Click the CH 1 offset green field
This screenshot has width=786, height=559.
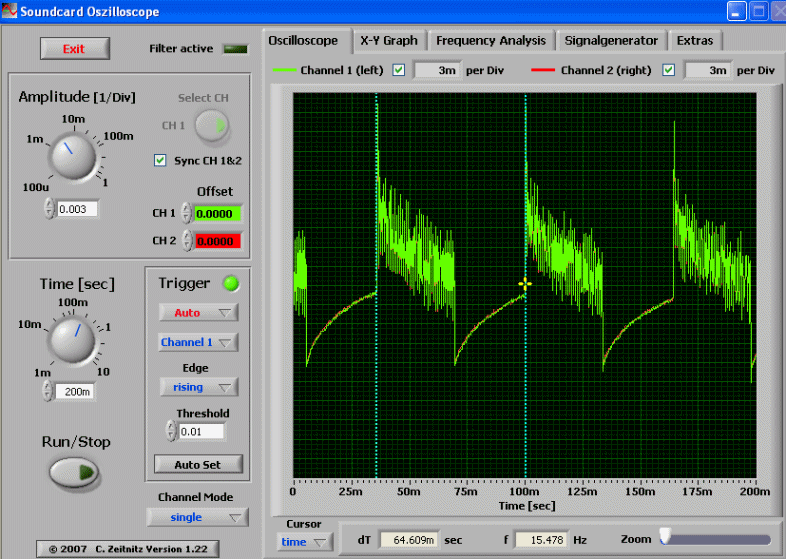[218, 214]
